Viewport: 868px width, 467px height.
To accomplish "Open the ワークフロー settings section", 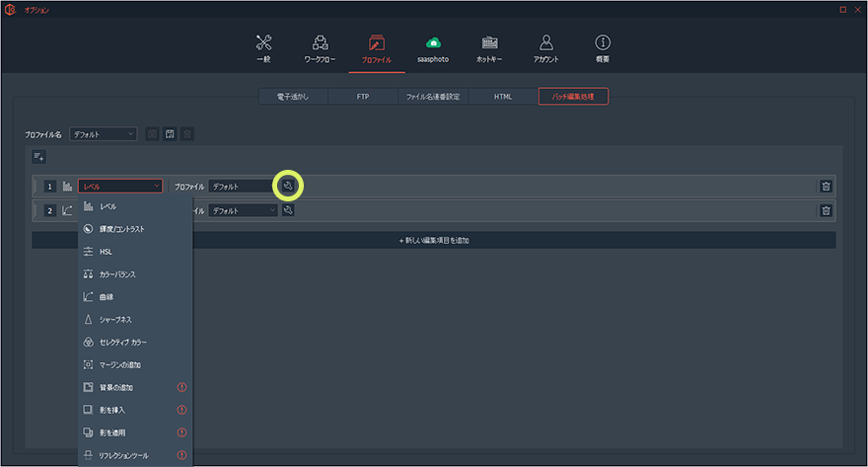I will click(x=320, y=48).
